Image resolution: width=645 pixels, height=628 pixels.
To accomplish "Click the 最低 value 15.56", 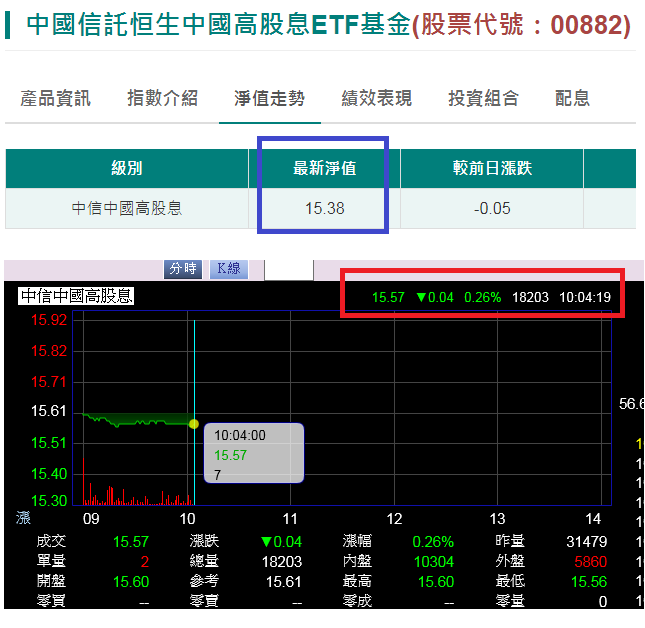I will [589, 582].
